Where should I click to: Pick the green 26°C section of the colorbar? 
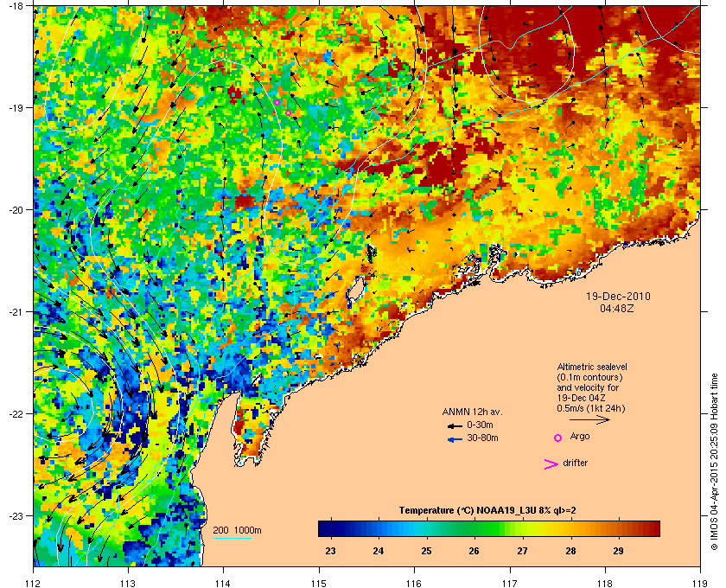pyautogui.click(x=474, y=528)
